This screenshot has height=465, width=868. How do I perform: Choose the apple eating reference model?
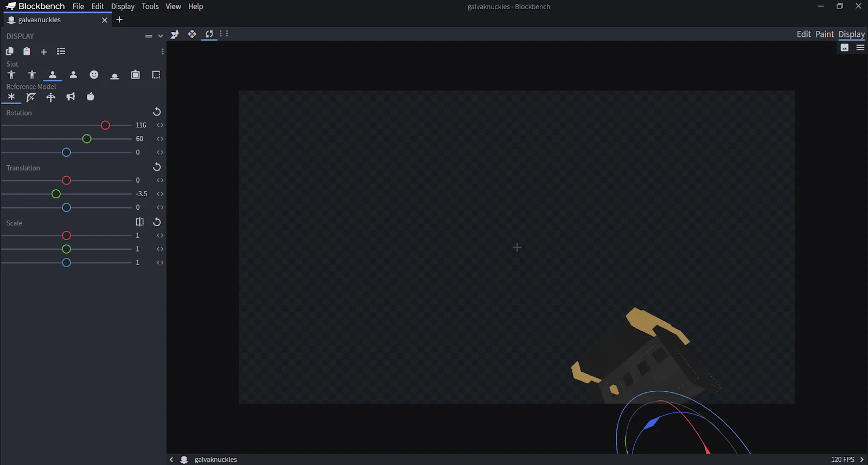[91, 97]
